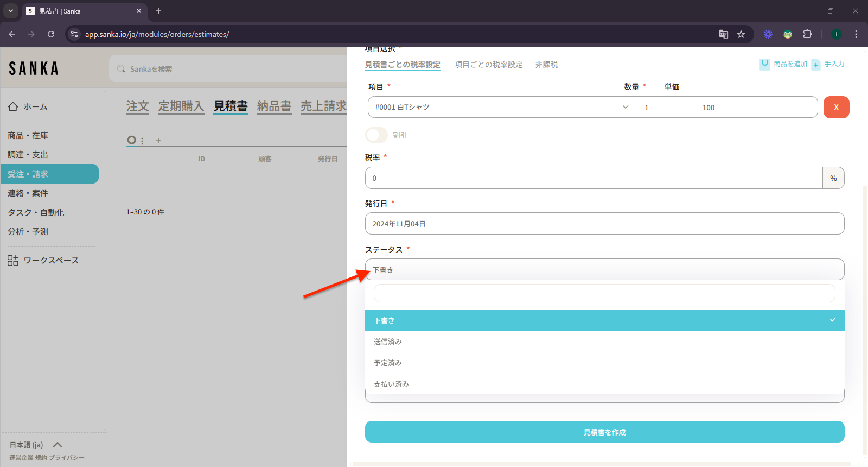The width and height of the screenshot is (868, 467).
Task: Click the red X remove item button
Action: 836,107
